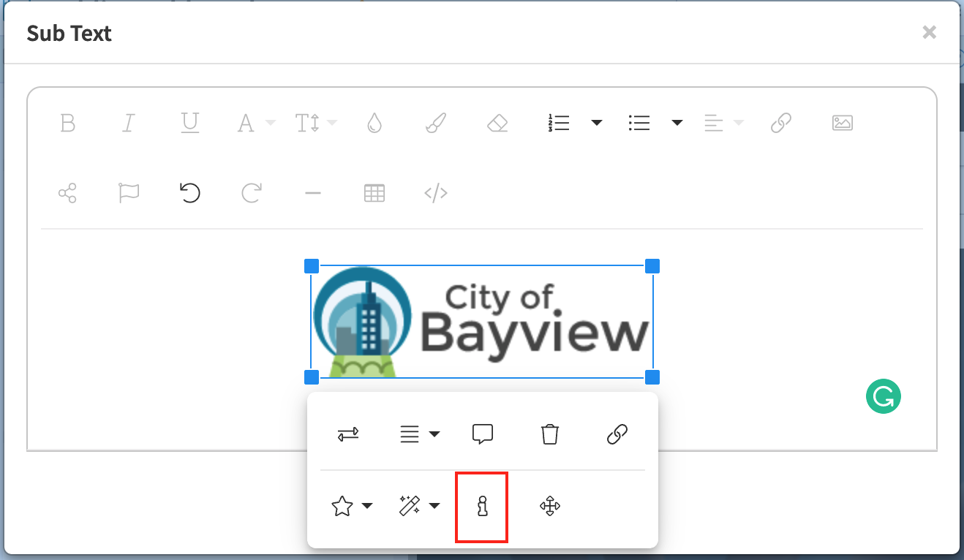This screenshot has height=560, width=964.
Task: Click the image size arrows icon
Action: (550, 506)
